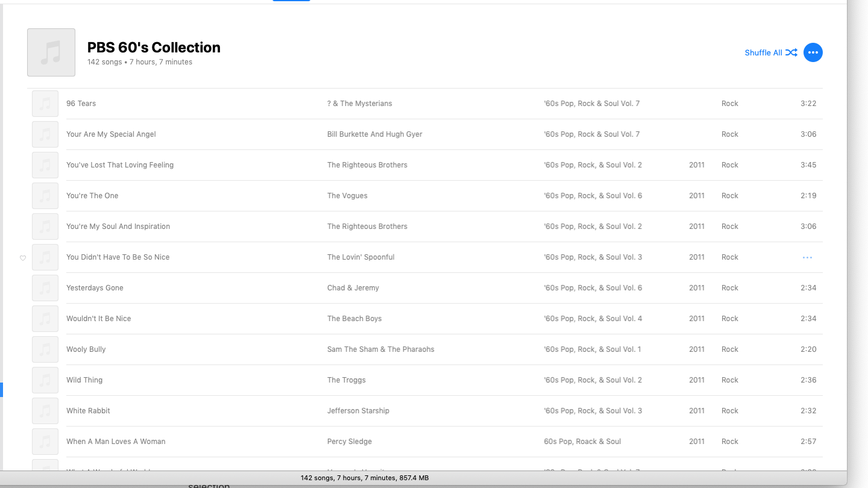Open the ellipsis menu on You Didn't Have To Be So Nice row

pyautogui.click(x=807, y=257)
